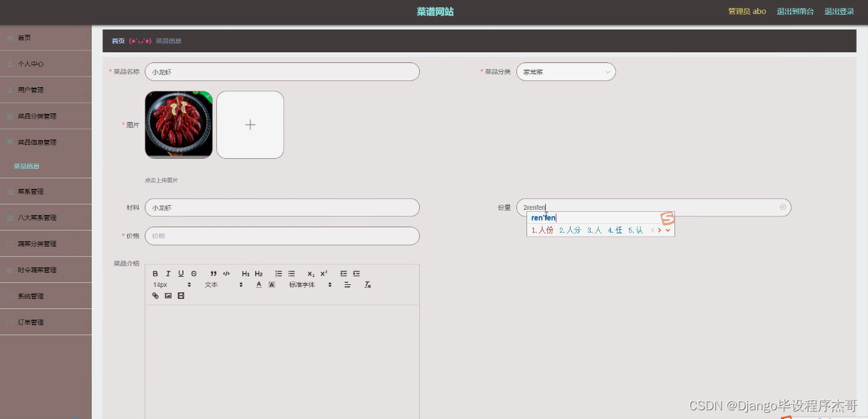The height and width of the screenshot is (419, 868).
Task: Clear the 份量 input field
Action: 783,207
